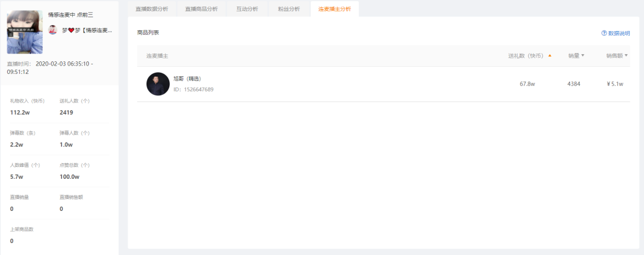Select the 连麦播主分析 tab
Image resolution: width=644 pixels, height=255 pixels.
pos(335,9)
